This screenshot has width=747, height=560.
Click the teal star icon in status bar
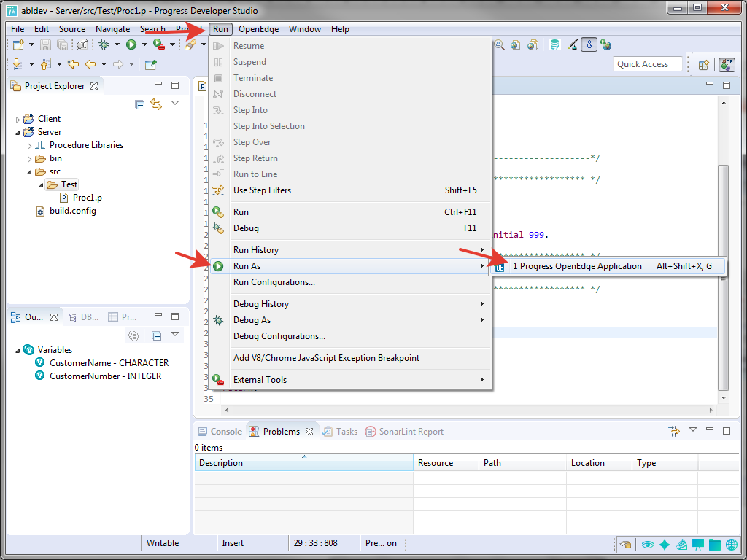tap(664, 545)
